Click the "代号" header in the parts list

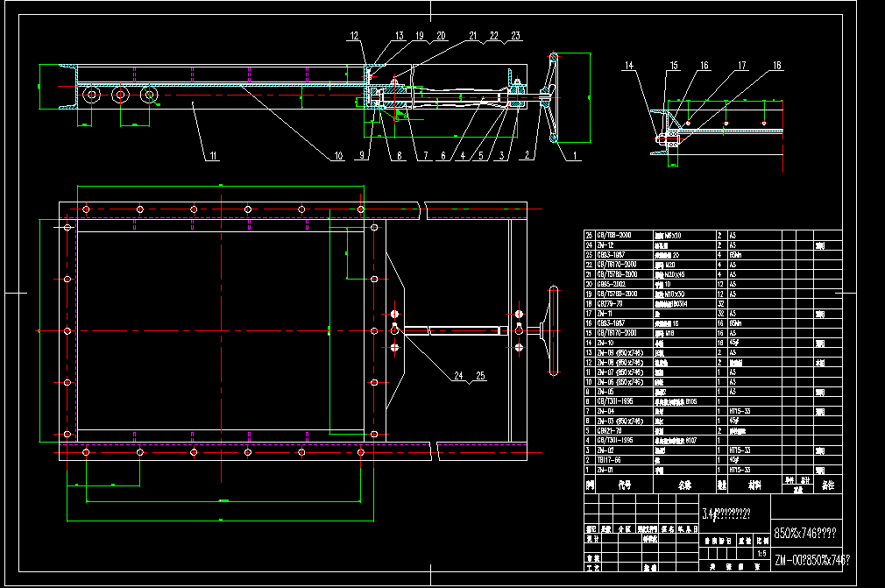point(624,485)
